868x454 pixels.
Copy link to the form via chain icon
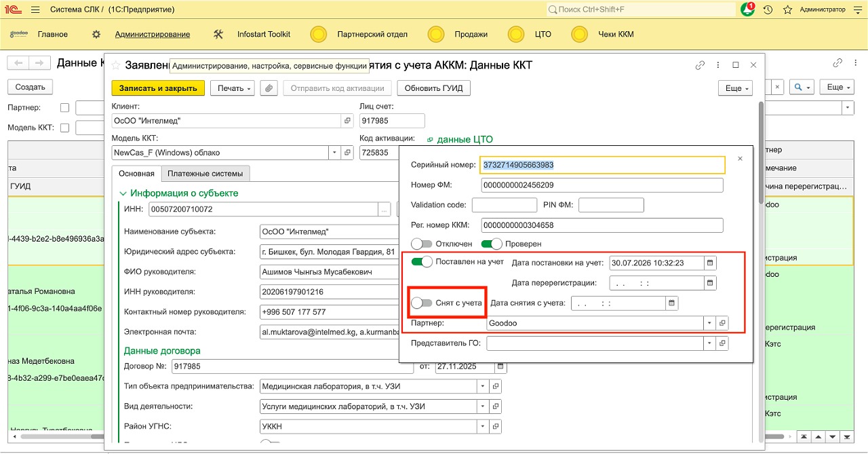[x=701, y=65]
